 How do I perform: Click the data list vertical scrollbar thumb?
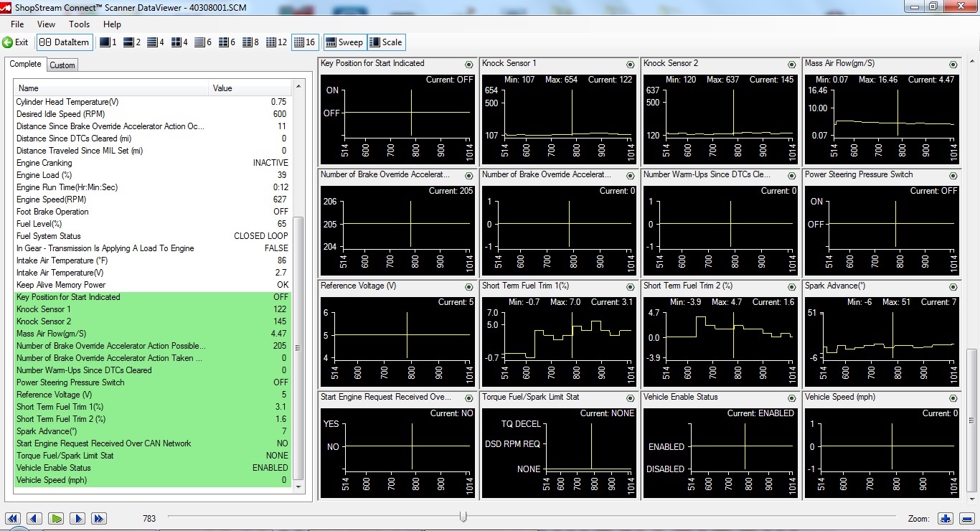click(x=298, y=348)
